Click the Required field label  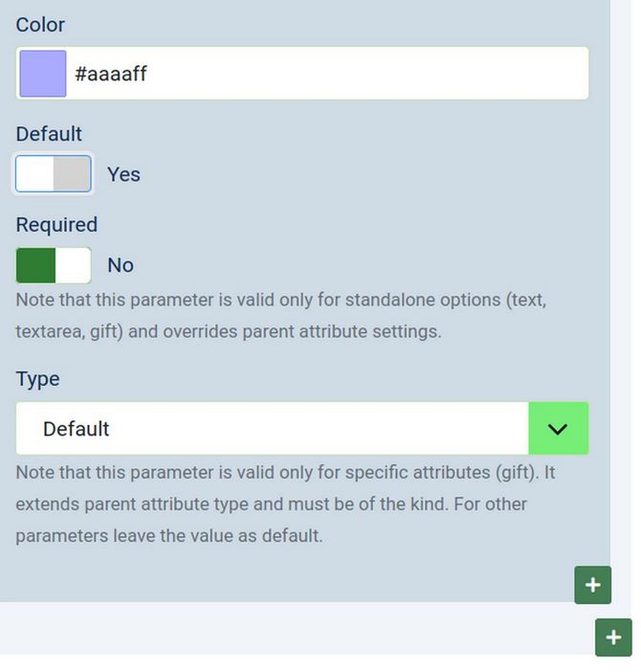[x=56, y=225]
